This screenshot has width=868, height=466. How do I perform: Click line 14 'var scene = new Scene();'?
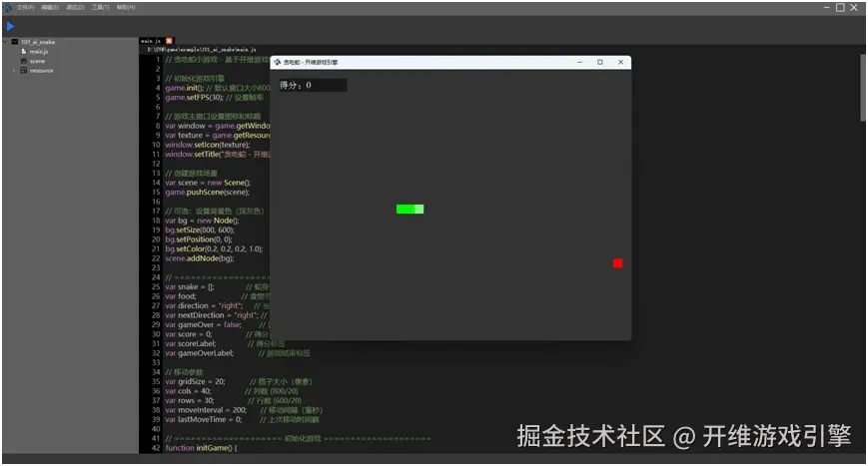(208, 183)
